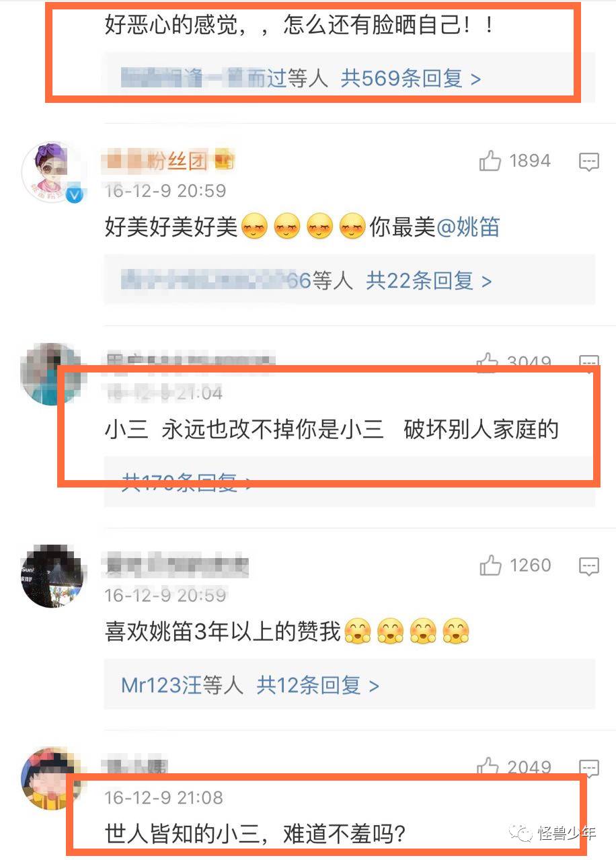The image size is (616, 860).
Task: Like the comment with 2049 likes
Action: 488,767
